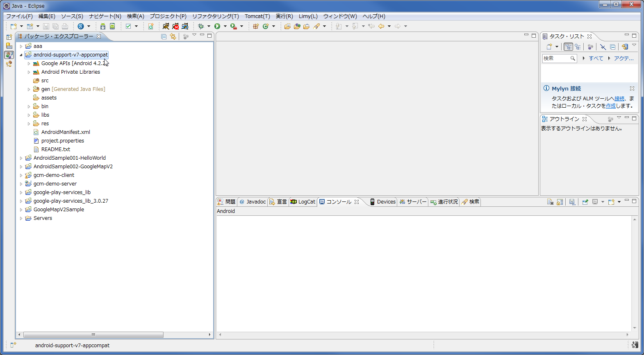Click the 作成 link in Mylyn panel
The width and height of the screenshot is (644, 355).
point(611,106)
